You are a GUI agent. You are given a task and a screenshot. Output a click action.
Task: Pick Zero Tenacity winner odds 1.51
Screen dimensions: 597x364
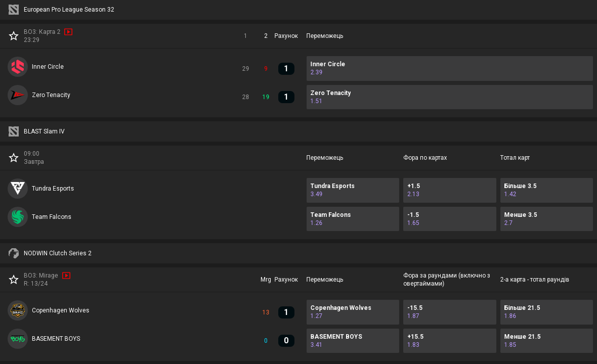click(449, 97)
